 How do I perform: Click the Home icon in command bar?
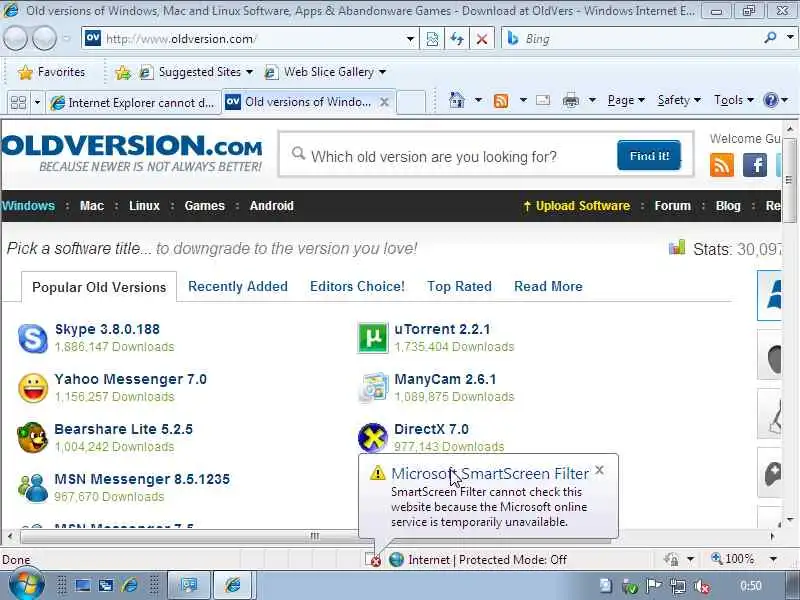[x=457, y=100]
